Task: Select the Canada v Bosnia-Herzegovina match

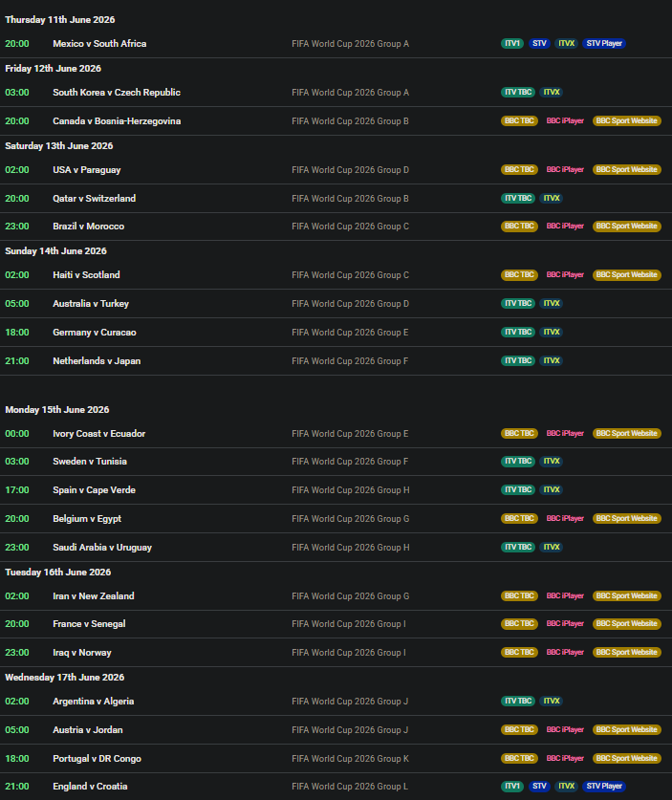Action: 117,121
